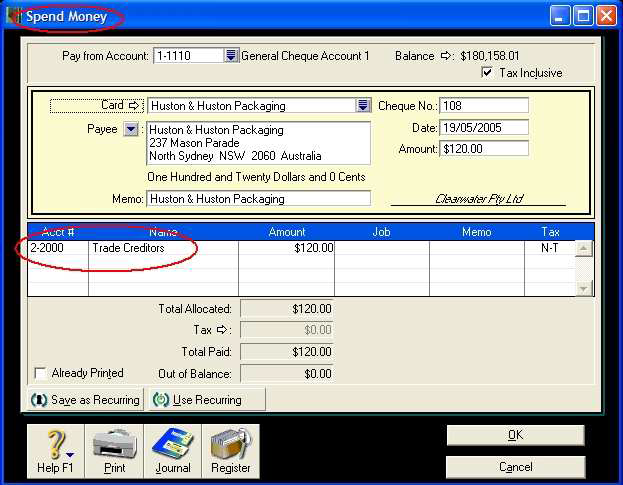Click the Pay from Account field 1-1110
The image size is (623, 485).
point(189,56)
